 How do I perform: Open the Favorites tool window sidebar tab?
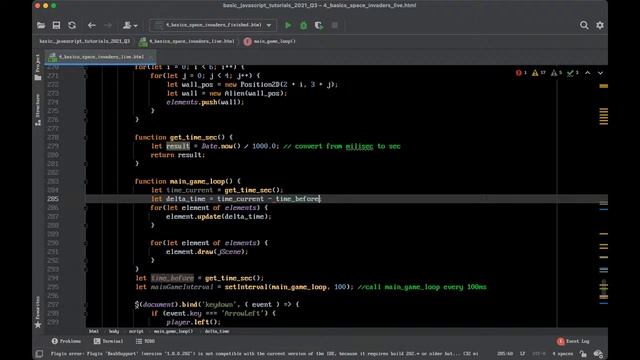pos(38,312)
